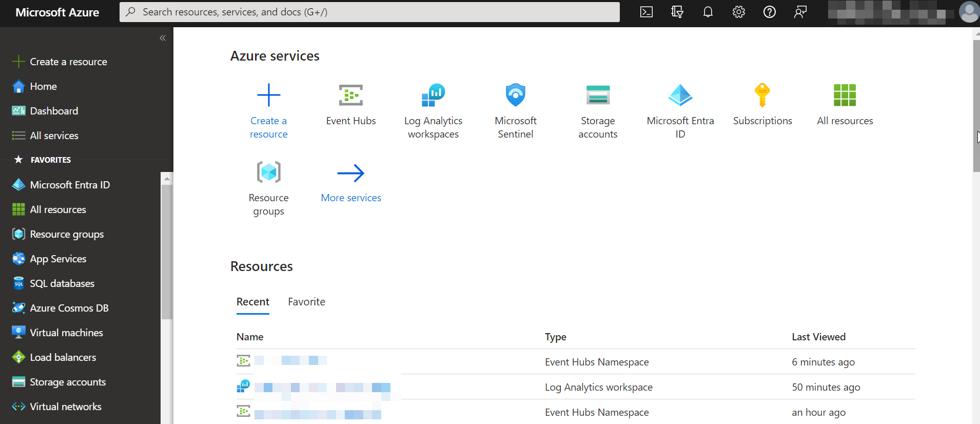The width and height of the screenshot is (980, 424).
Task: Click the Create a resource plus tile
Action: click(269, 111)
